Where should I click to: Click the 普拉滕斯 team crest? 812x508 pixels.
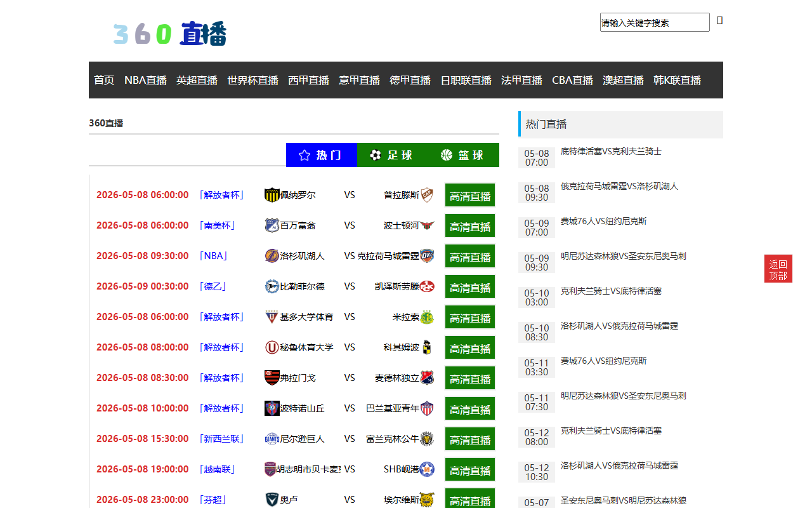tap(427, 195)
